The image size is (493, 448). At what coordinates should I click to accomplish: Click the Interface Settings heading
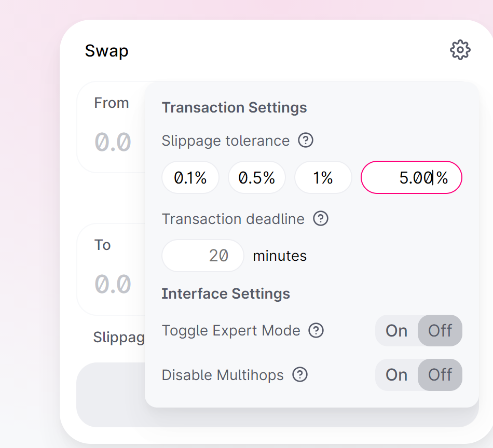click(x=226, y=294)
